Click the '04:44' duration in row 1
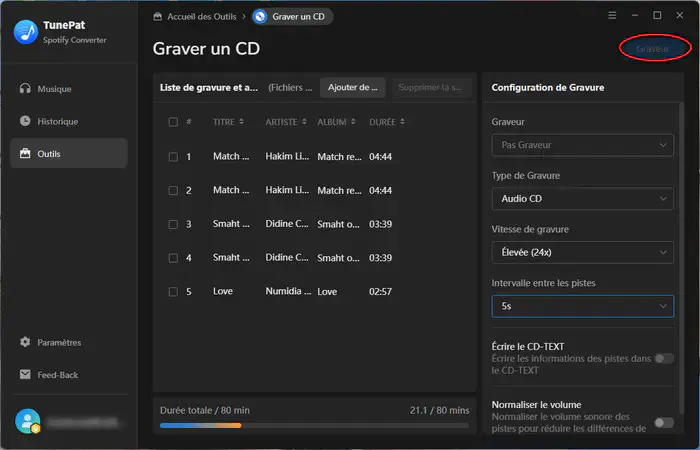This screenshot has width=700, height=450. click(380, 157)
